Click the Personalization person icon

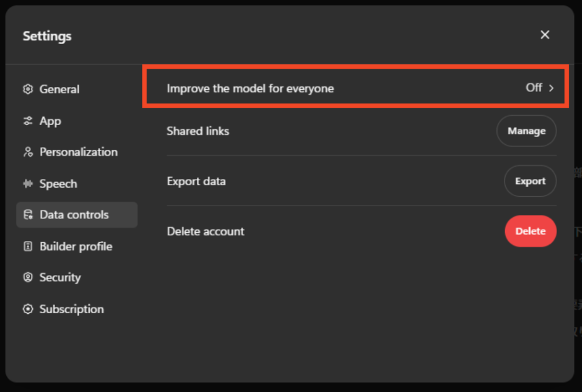(27, 152)
